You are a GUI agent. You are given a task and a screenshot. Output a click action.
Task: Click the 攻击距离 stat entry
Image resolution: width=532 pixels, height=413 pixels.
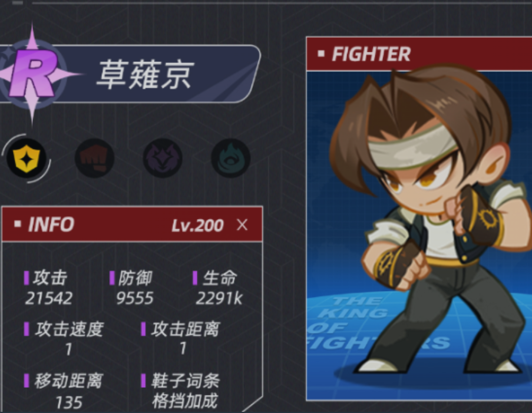click(181, 339)
